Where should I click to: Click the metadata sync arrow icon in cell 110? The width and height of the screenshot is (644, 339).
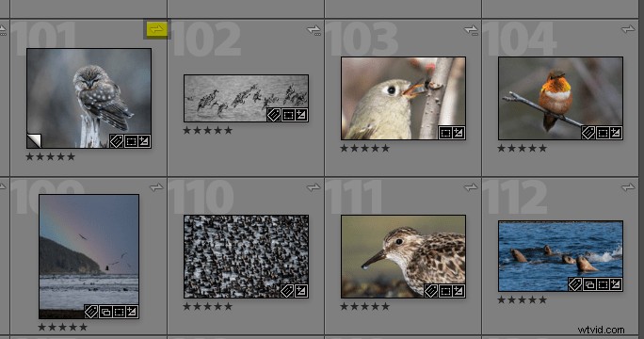click(x=314, y=187)
